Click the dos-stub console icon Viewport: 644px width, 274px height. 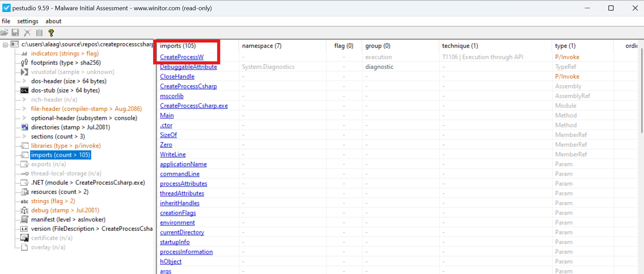coord(24,91)
